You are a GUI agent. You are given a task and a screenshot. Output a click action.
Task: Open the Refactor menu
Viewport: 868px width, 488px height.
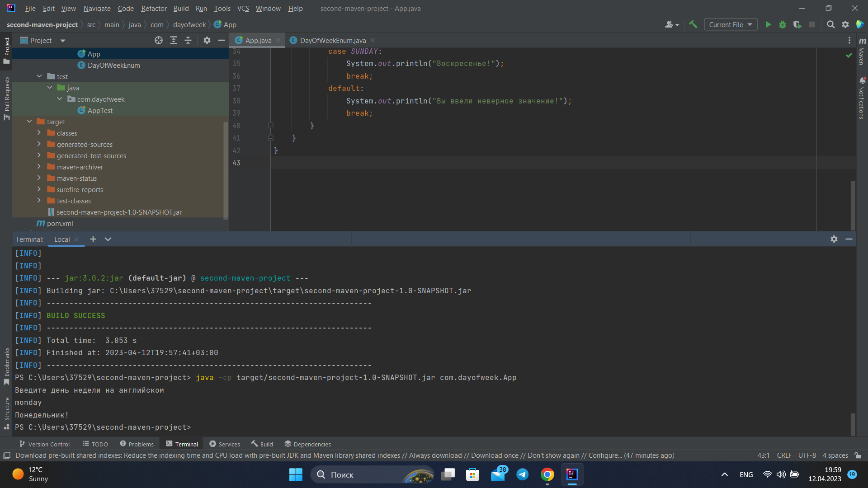coord(154,8)
